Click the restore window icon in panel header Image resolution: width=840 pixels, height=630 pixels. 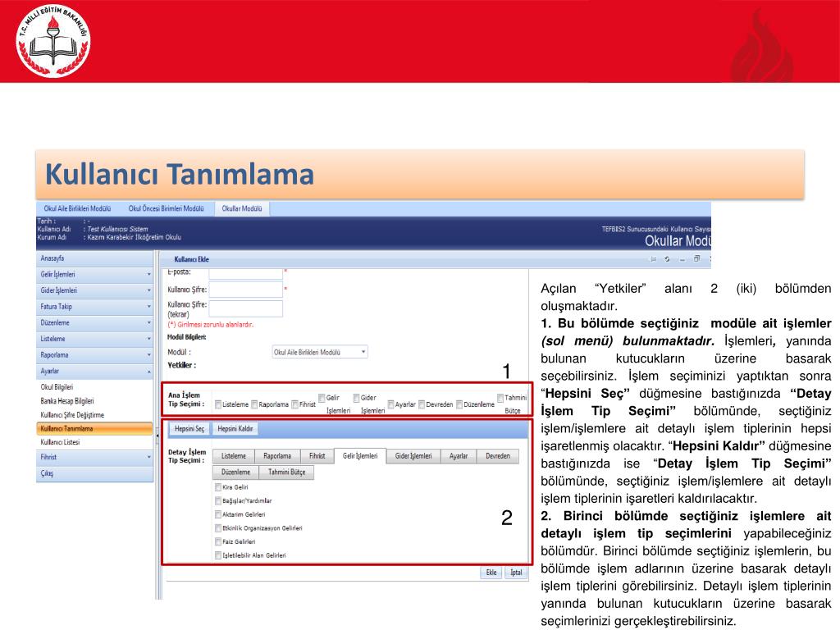(x=696, y=258)
